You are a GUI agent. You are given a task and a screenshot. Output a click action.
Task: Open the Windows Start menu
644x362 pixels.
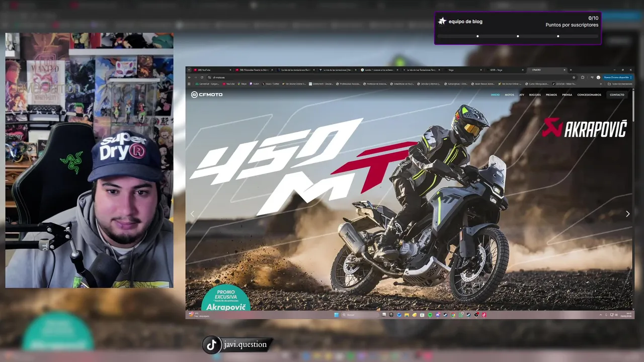pos(336,315)
